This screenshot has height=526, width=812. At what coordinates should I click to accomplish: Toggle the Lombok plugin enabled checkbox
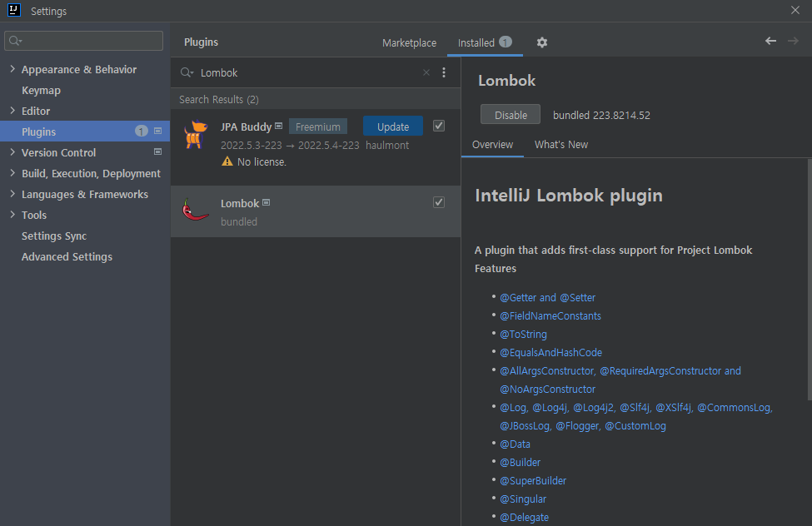point(439,202)
